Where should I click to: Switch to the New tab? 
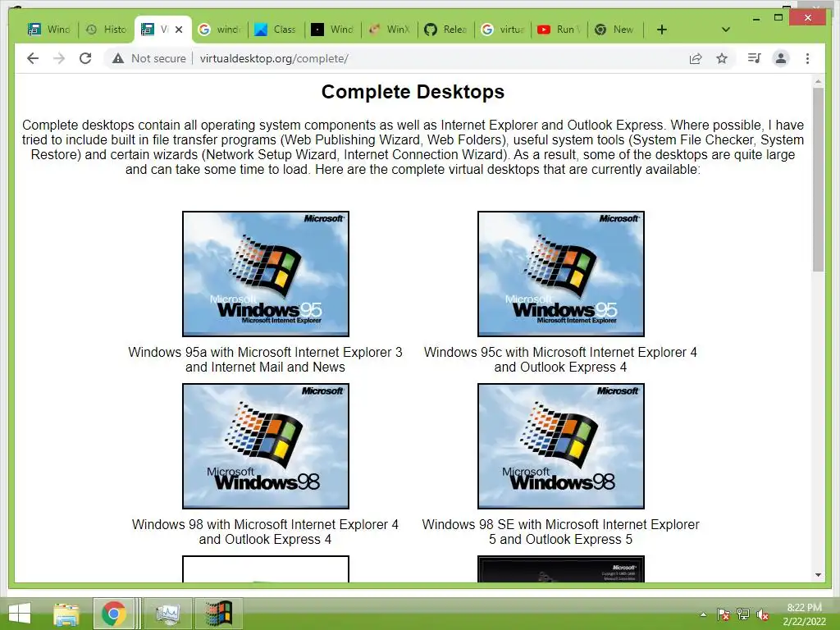[615, 30]
